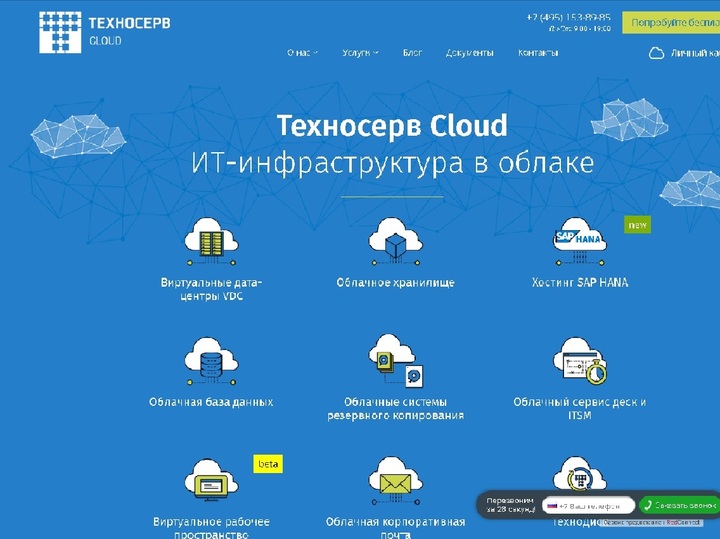Click the Облачная база данных text link
This screenshot has height=539, width=720.
211,402
